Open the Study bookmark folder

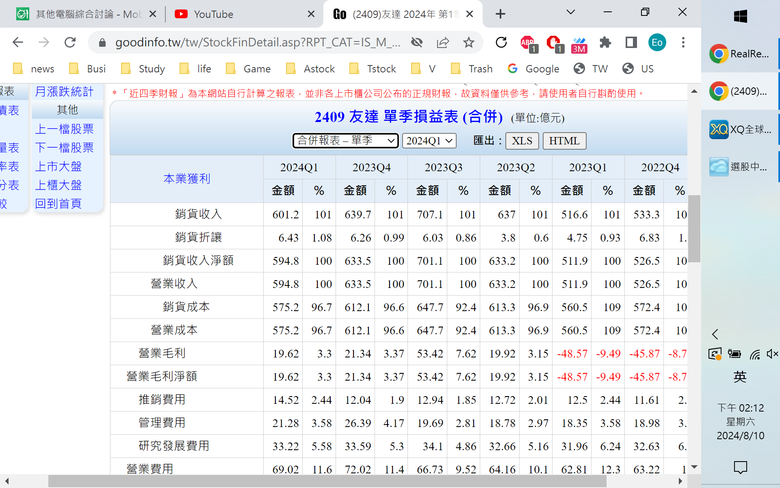point(143,69)
